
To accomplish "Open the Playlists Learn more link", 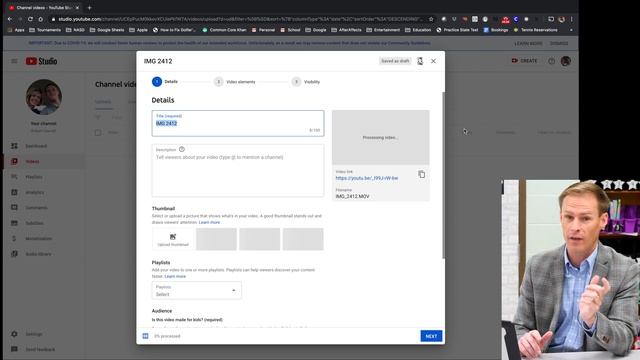I will [x=175, y=276].
